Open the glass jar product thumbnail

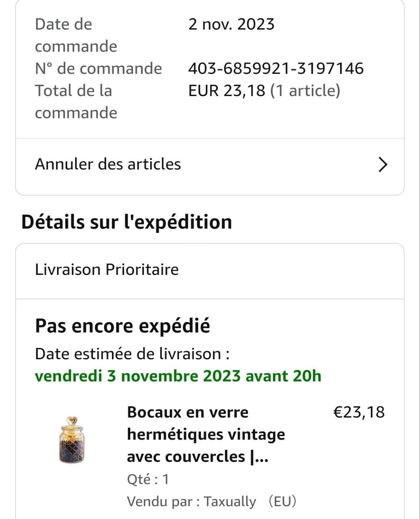72,440
